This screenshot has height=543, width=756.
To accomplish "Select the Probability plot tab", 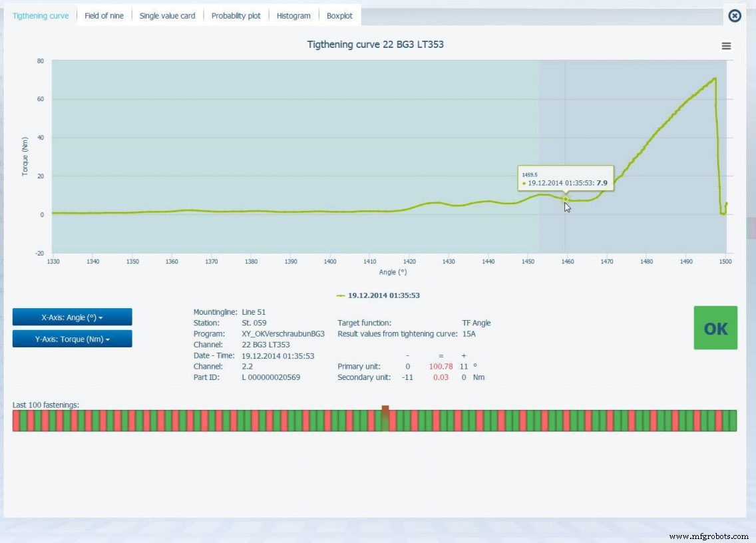I will click(x=236, y=15).
